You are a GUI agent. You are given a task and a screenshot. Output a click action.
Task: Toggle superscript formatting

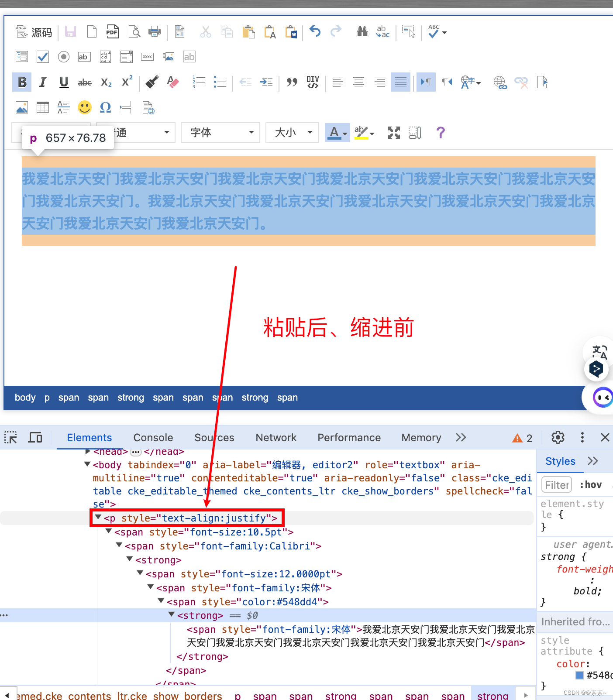[x=127, y=82]
